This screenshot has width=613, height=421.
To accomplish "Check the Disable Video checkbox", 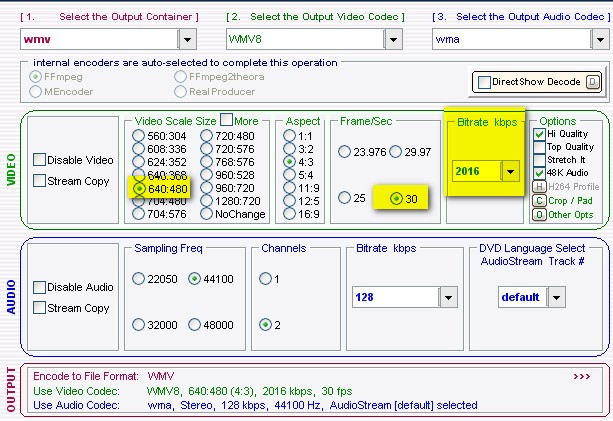I will click(x=39, y=160).
